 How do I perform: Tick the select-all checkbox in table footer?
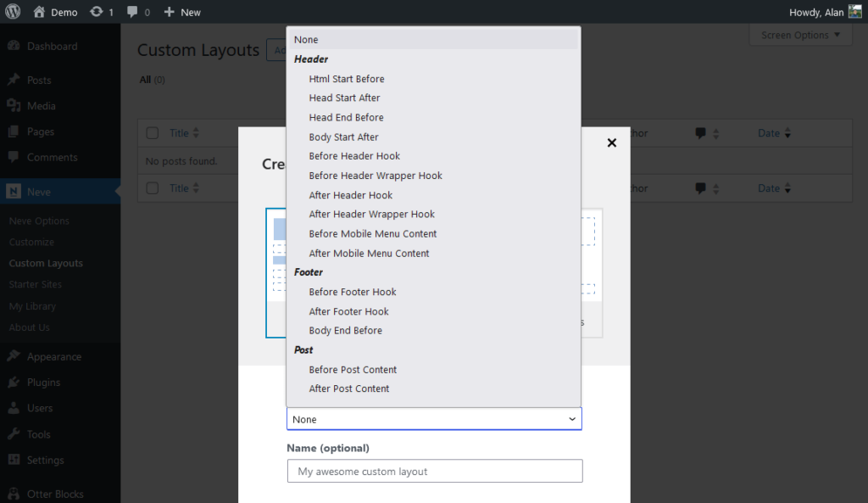point(153,188)
